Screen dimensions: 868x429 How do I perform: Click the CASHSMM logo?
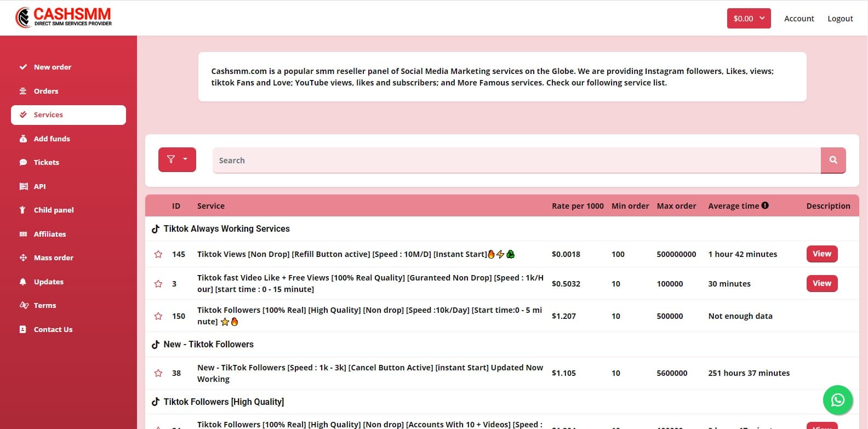coord(64,18)
